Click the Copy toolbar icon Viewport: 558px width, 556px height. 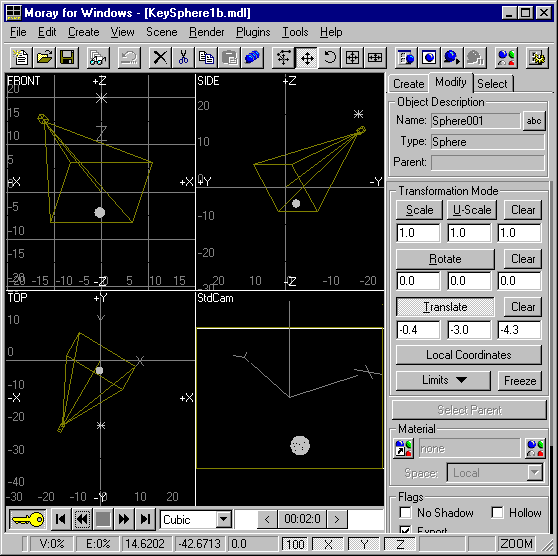206,57
